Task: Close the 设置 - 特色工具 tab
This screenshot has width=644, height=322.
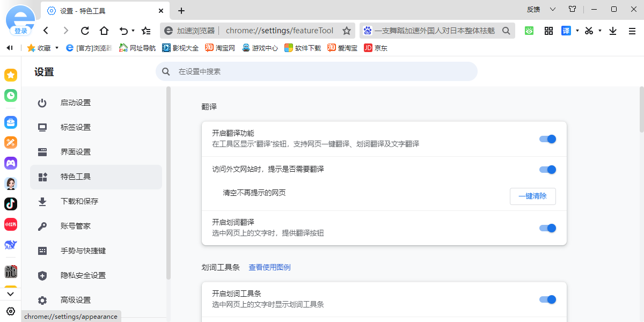Action: [161, 11]
